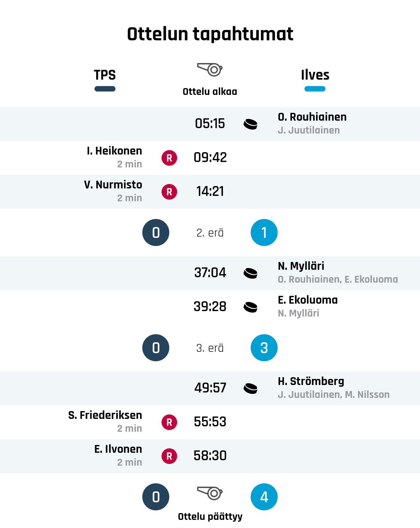Click the whistle icon above Ottelu päättyy
This screenshot has height=528, width=420.
point(210,493)
